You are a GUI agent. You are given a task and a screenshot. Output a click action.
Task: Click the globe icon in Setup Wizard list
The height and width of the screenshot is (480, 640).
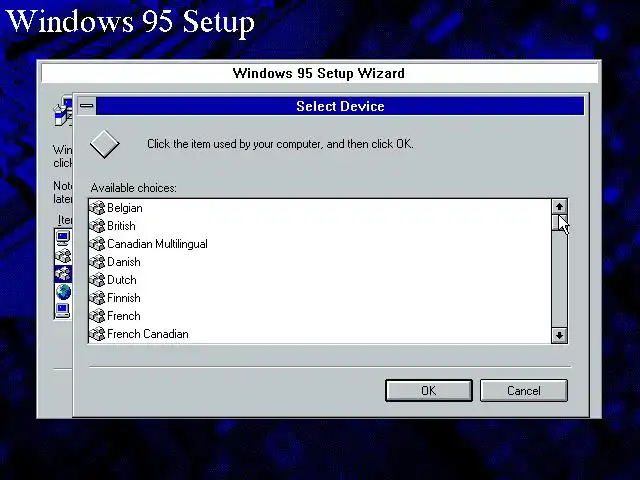coord(63,292)
